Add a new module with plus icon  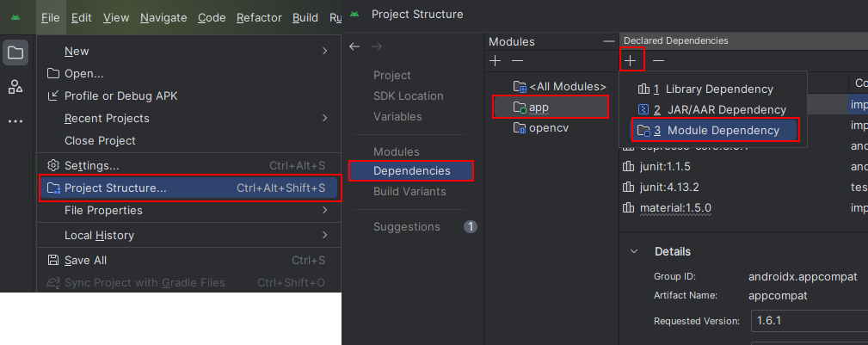495,60
